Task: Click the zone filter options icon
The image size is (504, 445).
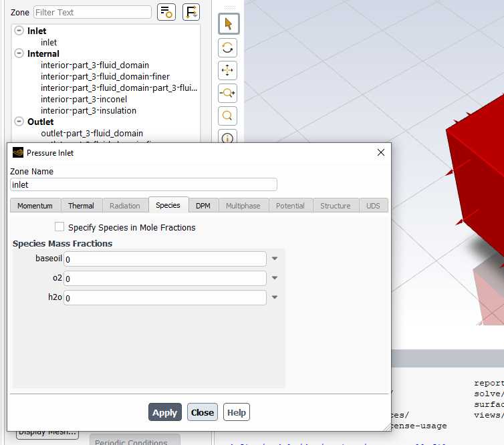Action: pos(166,12)
